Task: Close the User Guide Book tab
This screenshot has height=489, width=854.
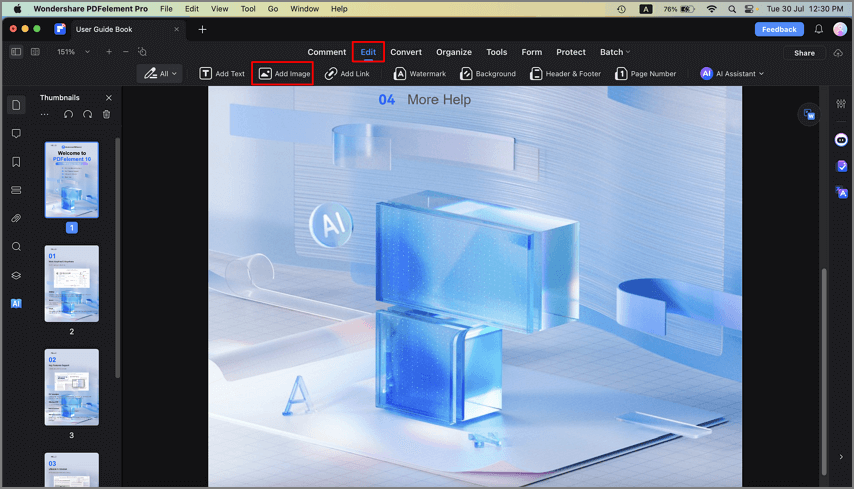Action: [x=176, y=29]
